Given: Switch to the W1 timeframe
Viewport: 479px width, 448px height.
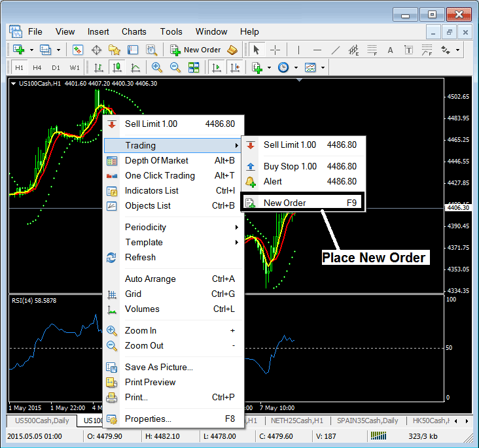Looking at the screenshot, I should click(x=75, y=67).
